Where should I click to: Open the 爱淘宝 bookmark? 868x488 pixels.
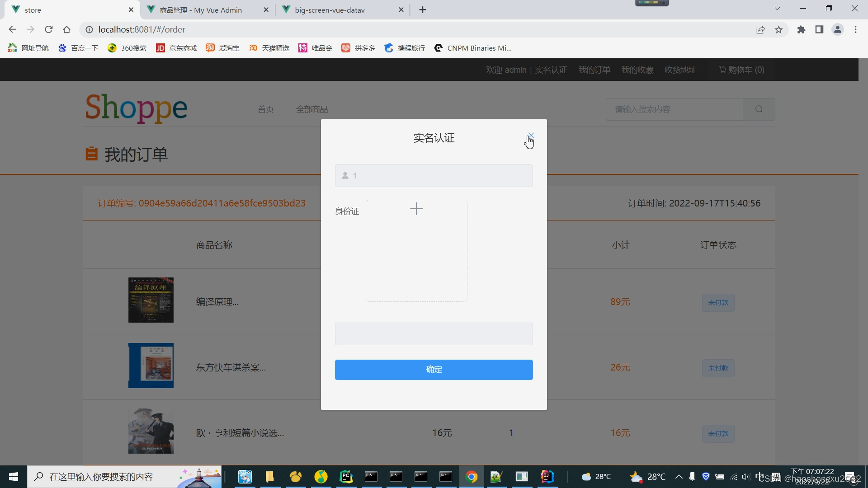point(222,48)
